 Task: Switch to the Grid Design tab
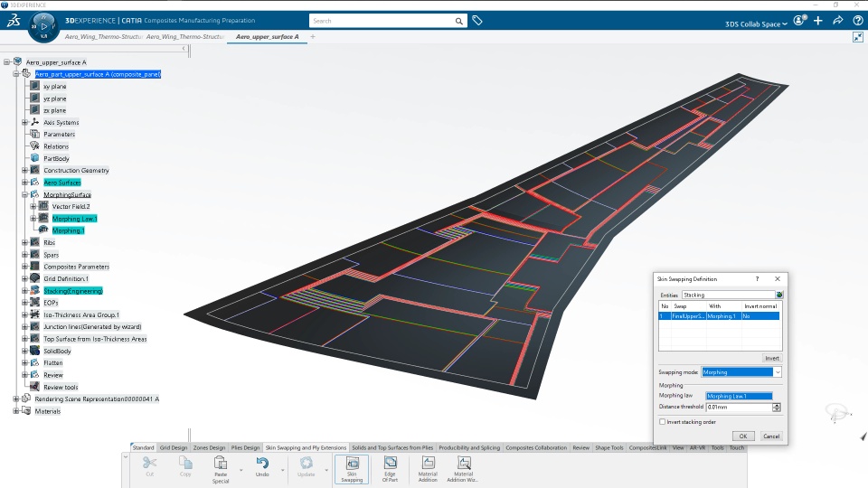pyautogui.click(x=174, y=447)
